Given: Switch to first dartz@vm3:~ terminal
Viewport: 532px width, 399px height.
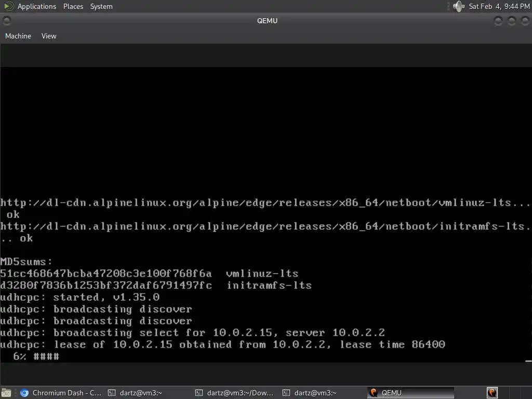Looking at the screenshot, I should coord(135,393).
